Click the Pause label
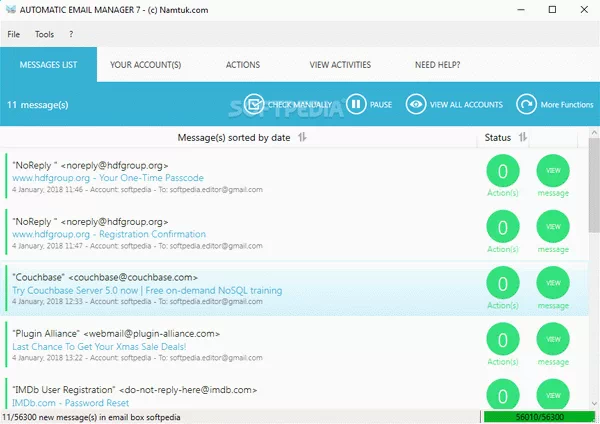The image size is (600, 424). [x=381, y=104]
